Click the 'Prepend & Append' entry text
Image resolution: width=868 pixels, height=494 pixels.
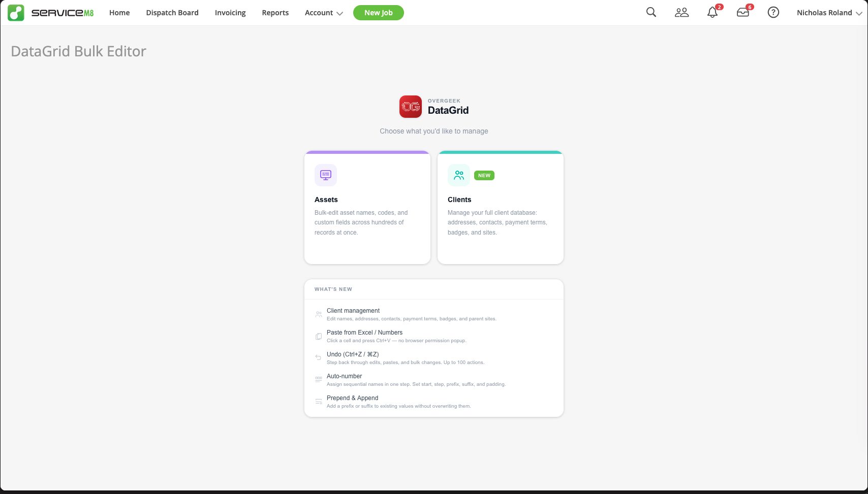click(352, 398)
